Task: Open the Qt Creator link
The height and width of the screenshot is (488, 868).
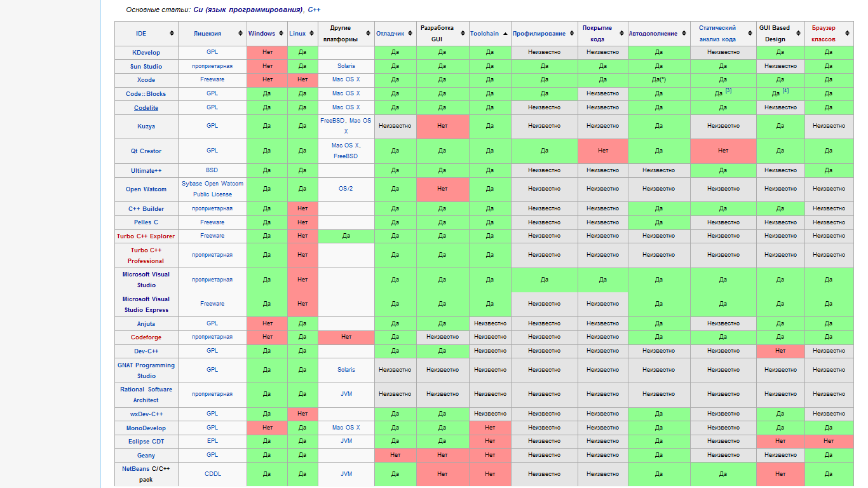Action: [x=146, y=151]
